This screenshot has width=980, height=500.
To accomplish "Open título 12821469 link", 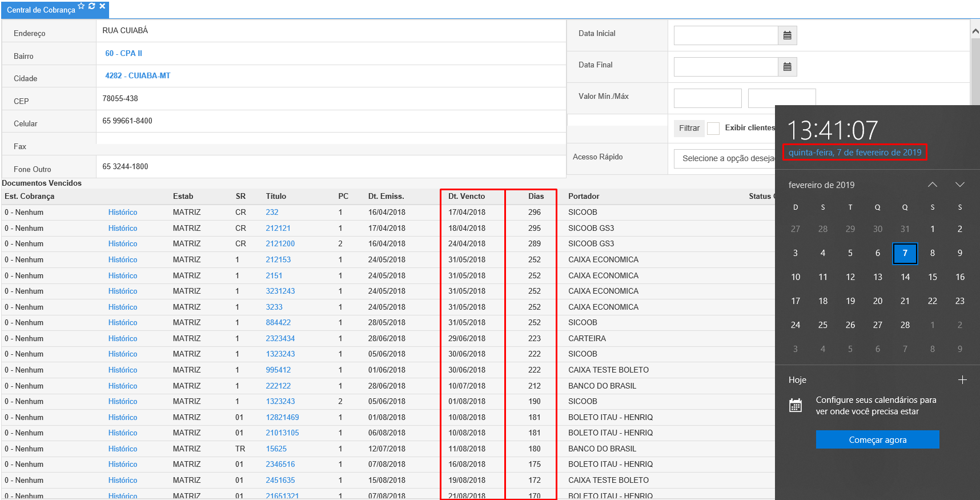I will point(283,417).
